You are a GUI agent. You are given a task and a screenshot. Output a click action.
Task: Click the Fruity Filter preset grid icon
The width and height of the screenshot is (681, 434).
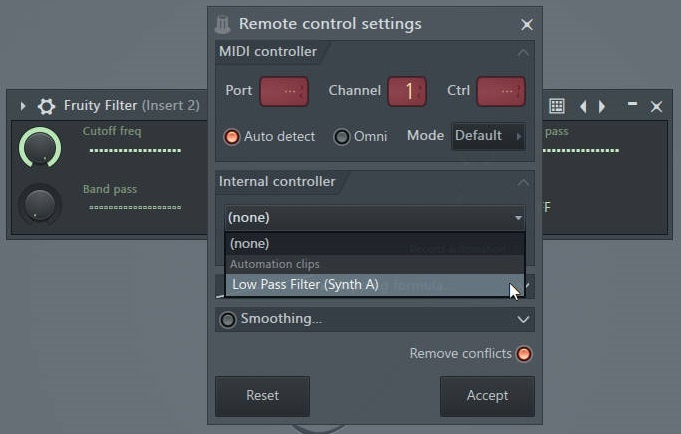coord(557,106)
